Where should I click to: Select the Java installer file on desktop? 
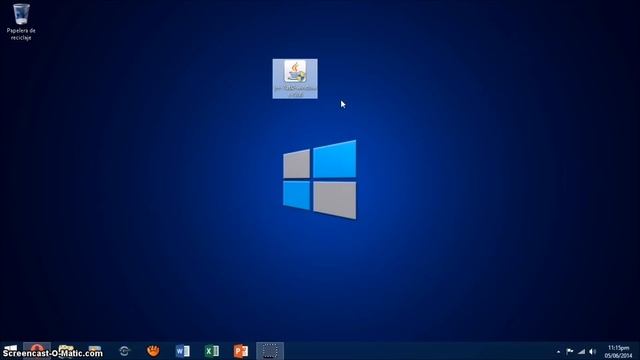pyautogui.click(x=295, y=78)
